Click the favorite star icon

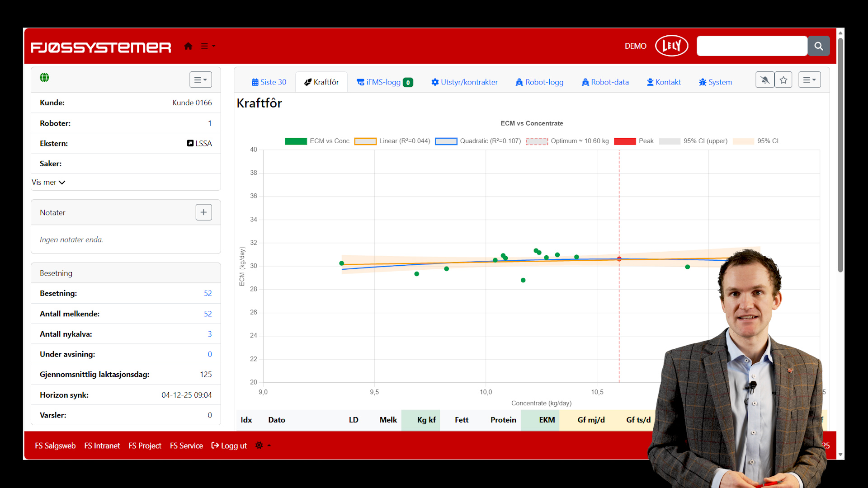pos(783,80)
